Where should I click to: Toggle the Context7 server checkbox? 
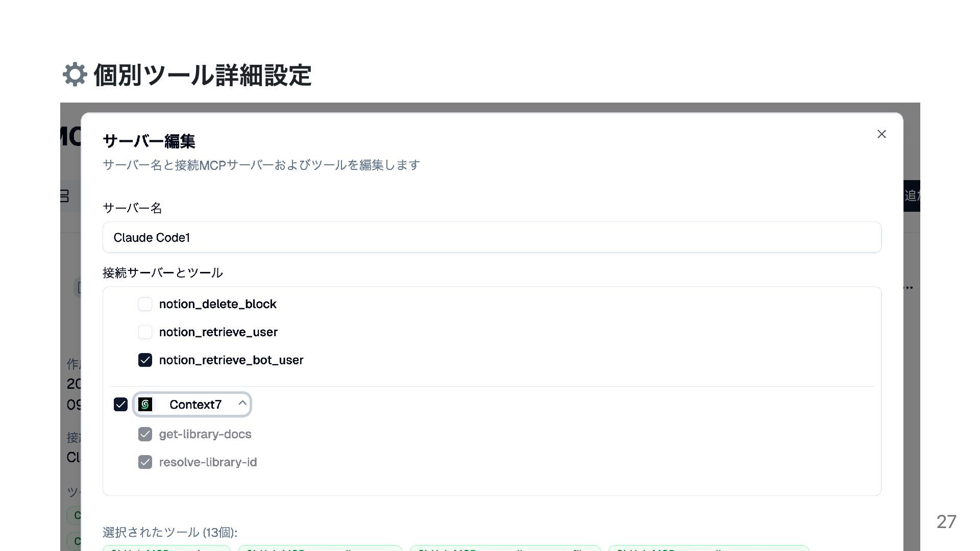pyautogui.click(x=120, y=405)
